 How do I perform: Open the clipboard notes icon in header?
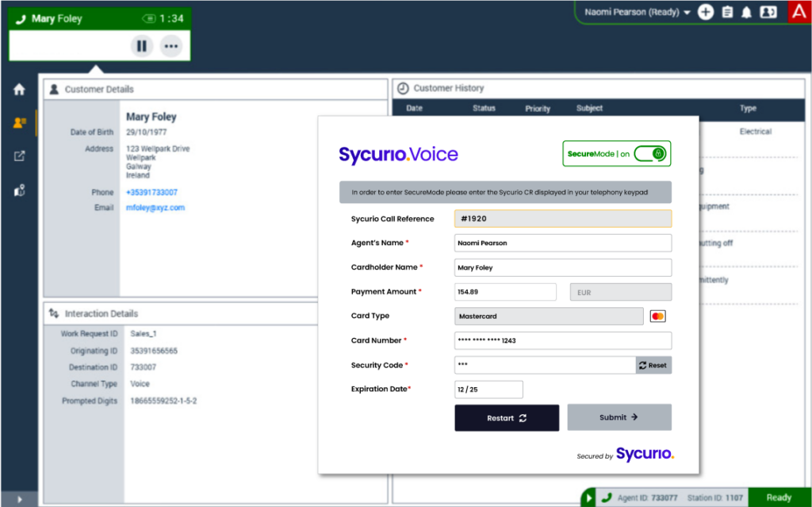coord(727,12)
